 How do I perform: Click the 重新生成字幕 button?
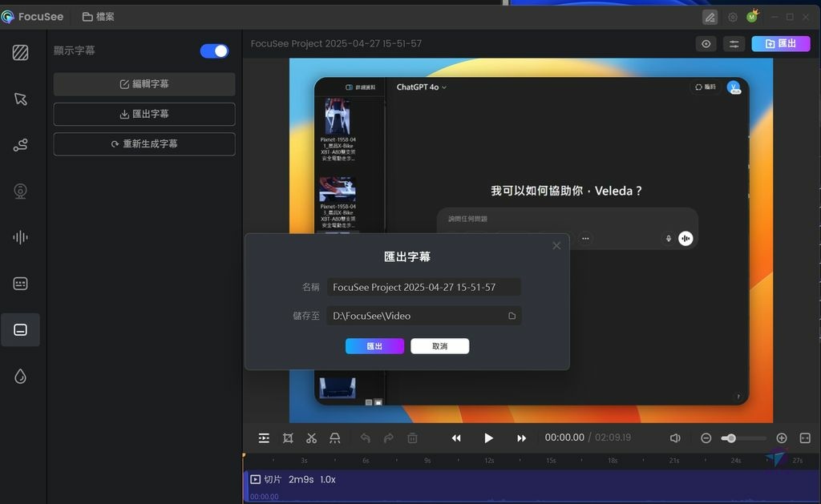144,144
